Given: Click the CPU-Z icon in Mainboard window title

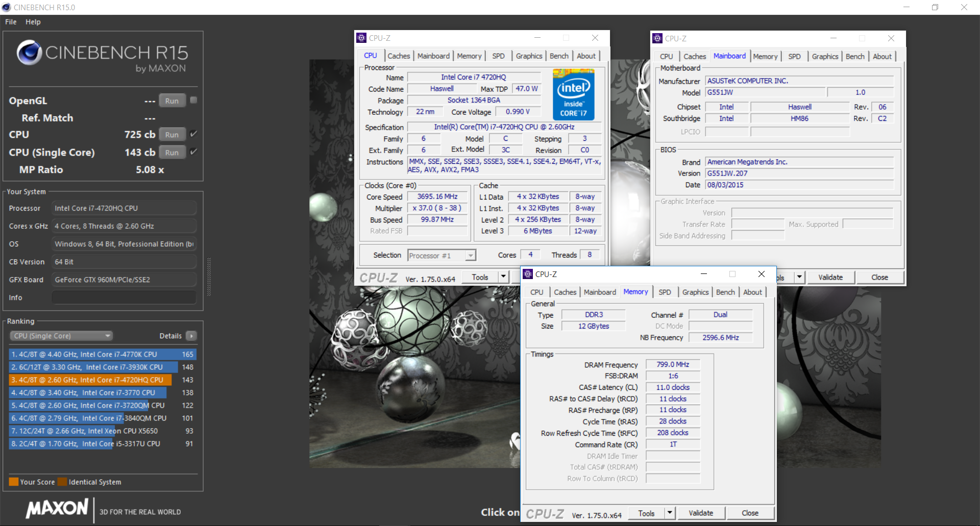Looking at the screenshot, I should 657,38.
